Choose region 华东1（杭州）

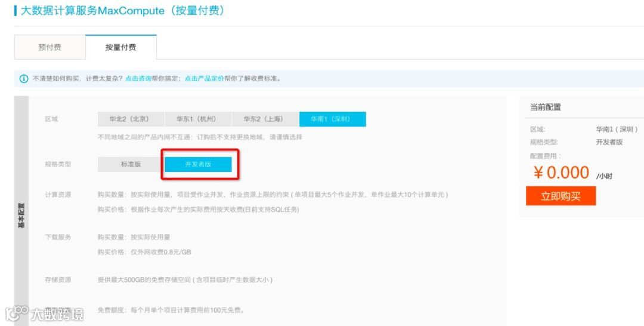[x=198, y=119]
